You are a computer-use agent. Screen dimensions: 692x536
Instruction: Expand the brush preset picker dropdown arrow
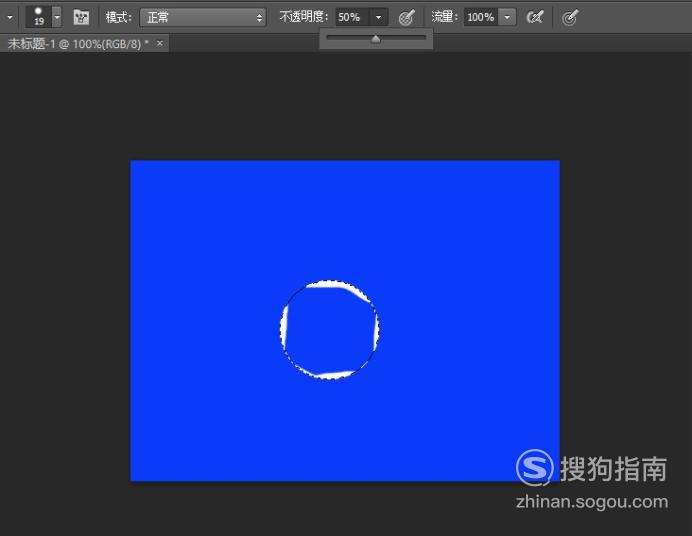57,17
